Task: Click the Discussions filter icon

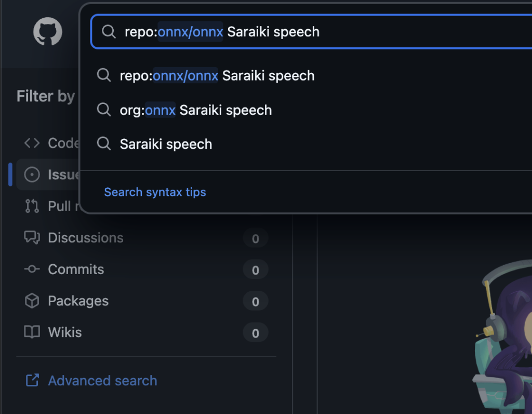Action: (x=32, y=238)
